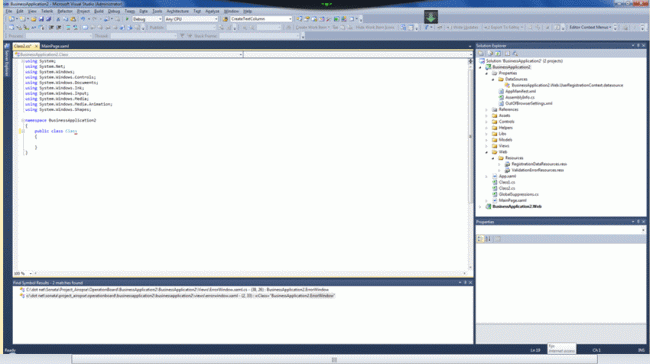Screen dimensions: 650x364
Task: Click Solution Explorer Properties toolbar icon
Action: coord(481,53)
